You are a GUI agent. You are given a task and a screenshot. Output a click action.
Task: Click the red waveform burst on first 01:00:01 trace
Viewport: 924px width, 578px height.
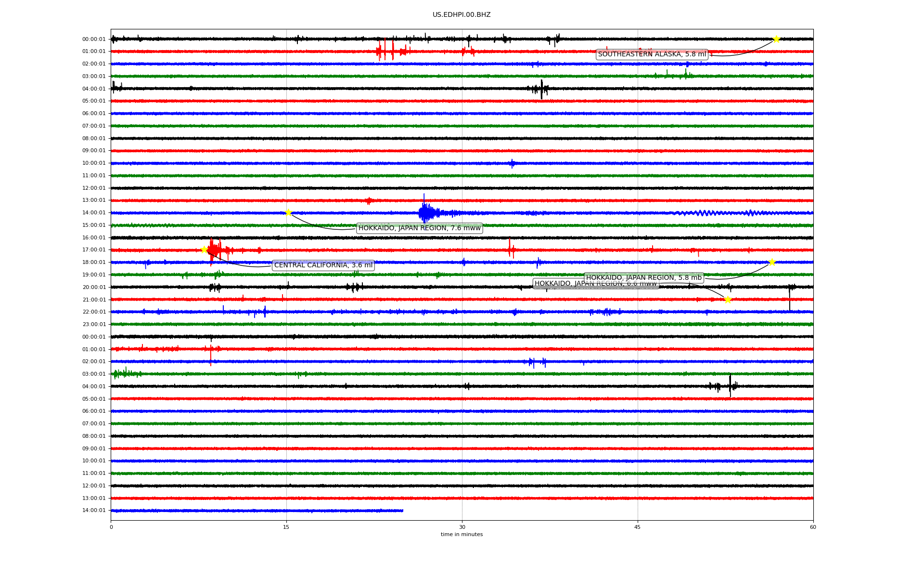tap(390, 51)
